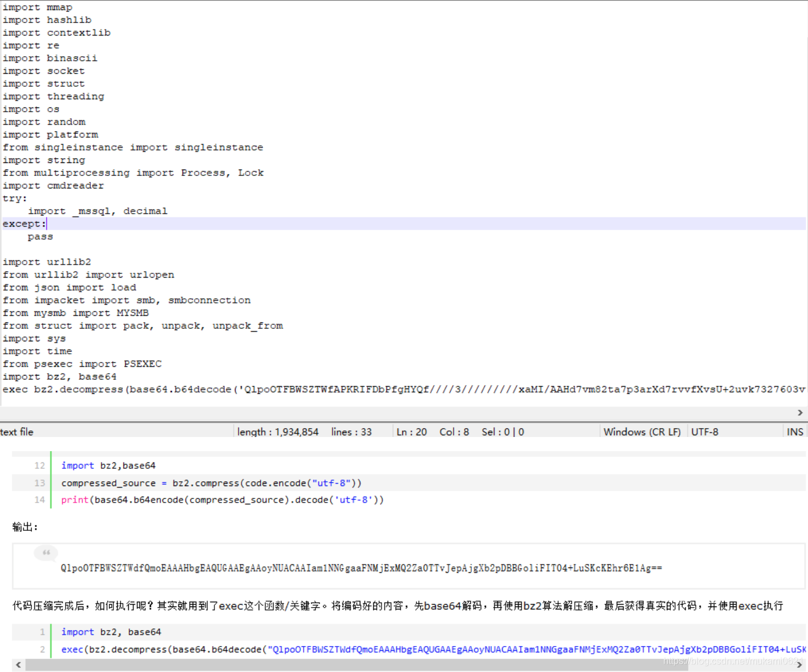The image size is (808, 672).
Task: Click the 'length : 1,934,854' status entry
Action: tap(278, 432)
